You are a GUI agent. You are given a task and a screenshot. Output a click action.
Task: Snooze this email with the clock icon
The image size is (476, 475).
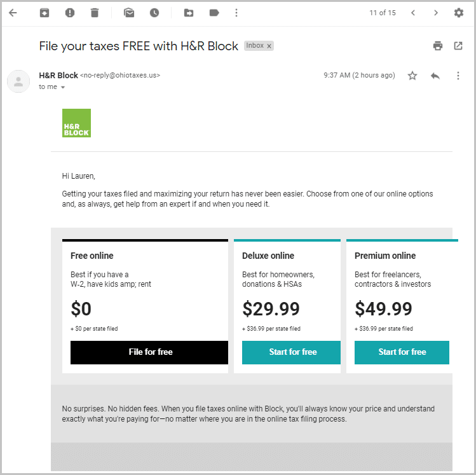click(154, 13)
